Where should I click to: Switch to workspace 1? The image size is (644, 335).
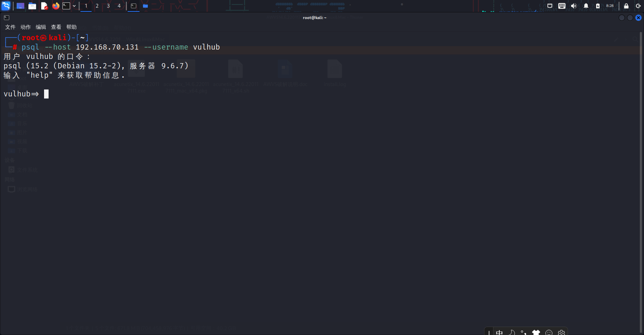pos(86,6)
